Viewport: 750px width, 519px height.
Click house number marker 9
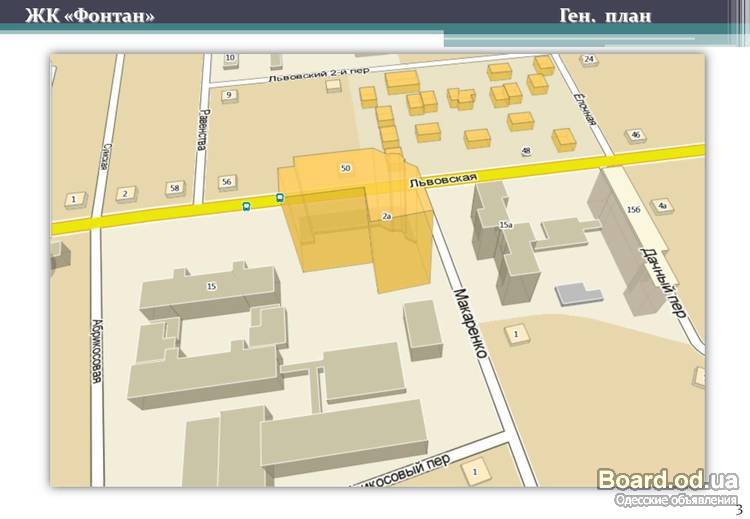click(x=229, y=95)
